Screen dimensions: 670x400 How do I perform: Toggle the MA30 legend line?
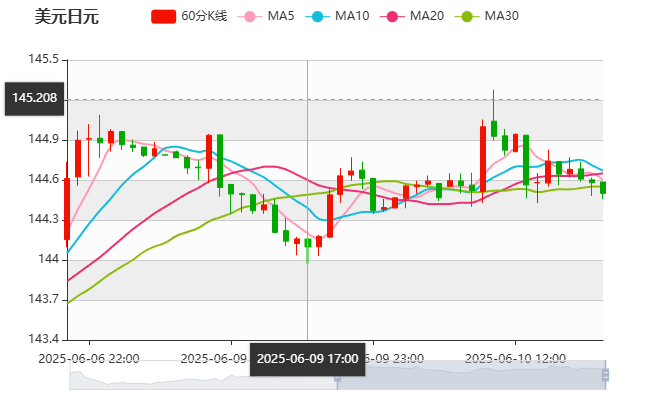pyautogui.click(x=487, y=17)
